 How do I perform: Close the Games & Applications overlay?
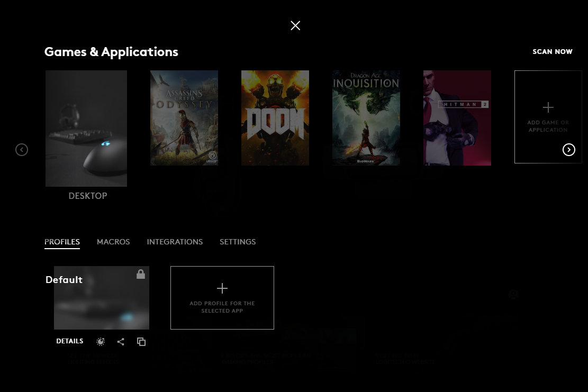(x=295, y=25)
